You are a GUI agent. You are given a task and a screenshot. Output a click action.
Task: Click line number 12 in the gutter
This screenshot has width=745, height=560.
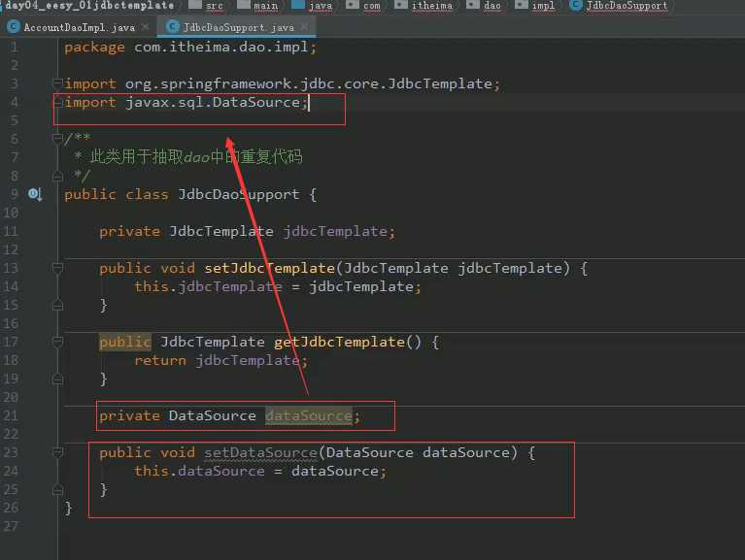(11, 249)
